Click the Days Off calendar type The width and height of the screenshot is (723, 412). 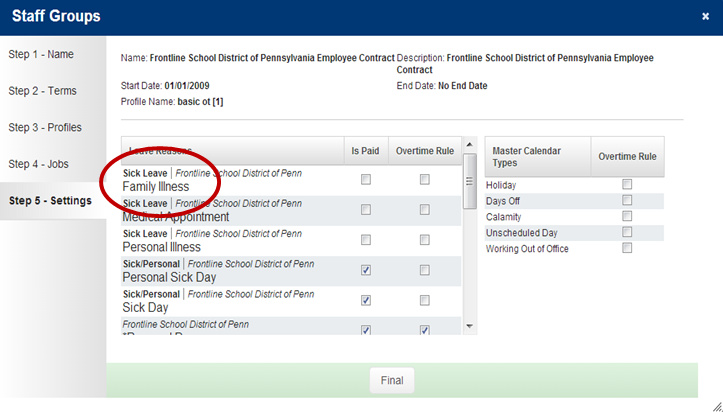pyautogui.click(x=503, y=201)
